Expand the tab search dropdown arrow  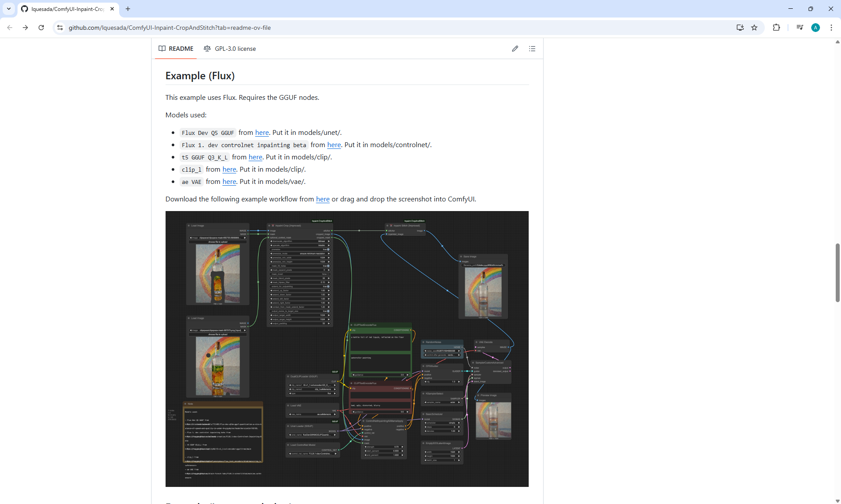(9, 9)
